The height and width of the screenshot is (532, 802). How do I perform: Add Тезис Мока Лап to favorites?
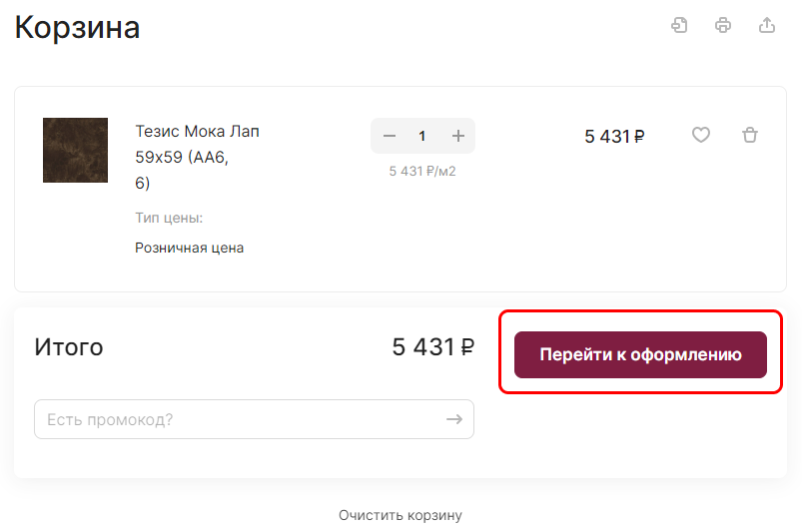701,135
